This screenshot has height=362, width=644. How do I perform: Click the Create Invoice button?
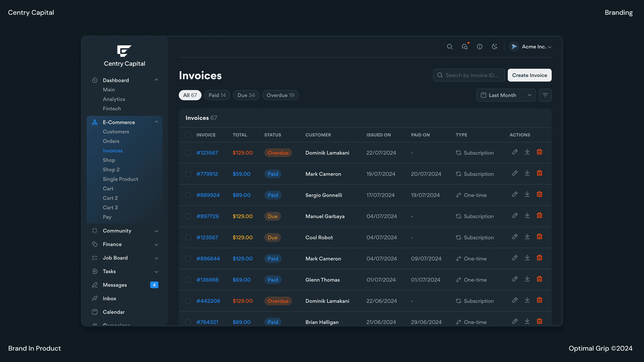529,75
